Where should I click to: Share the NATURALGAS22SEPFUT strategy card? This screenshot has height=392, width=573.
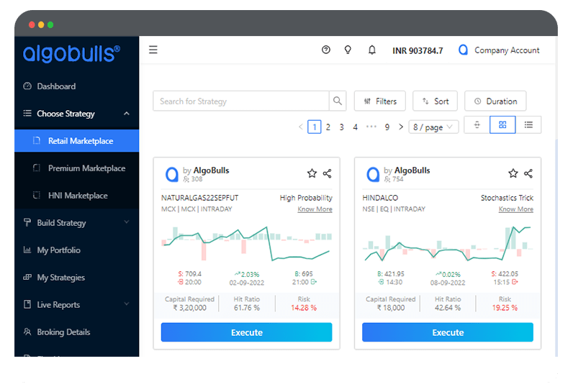pyautogui.click(x=328, y=173)
